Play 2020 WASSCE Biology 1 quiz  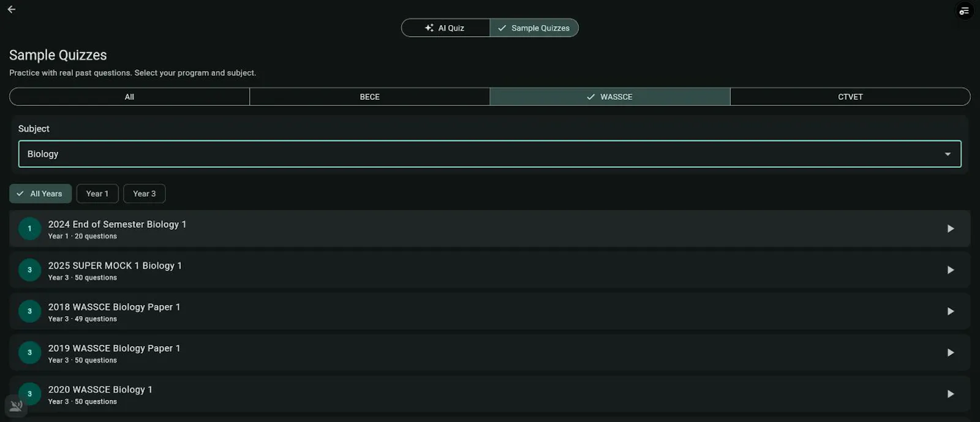coord(951,394)
